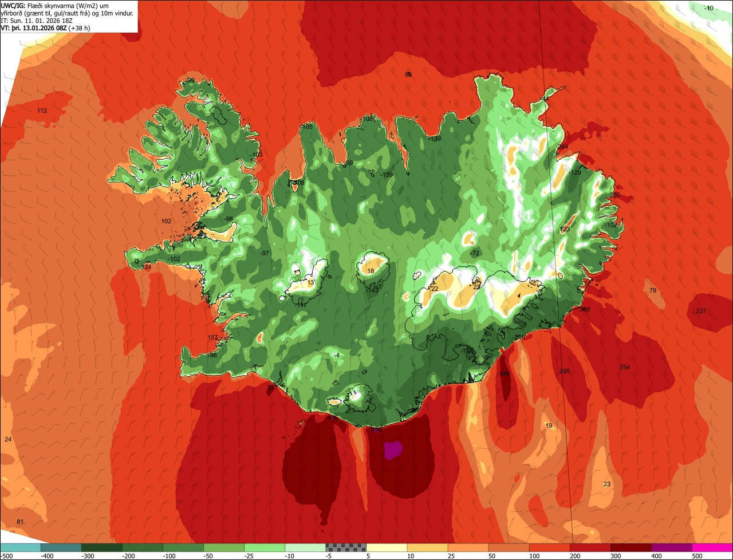This screenshot has height=560, width=733.
Task: Select the '331' value off southwest coast
Action: (x=273, y=388)
